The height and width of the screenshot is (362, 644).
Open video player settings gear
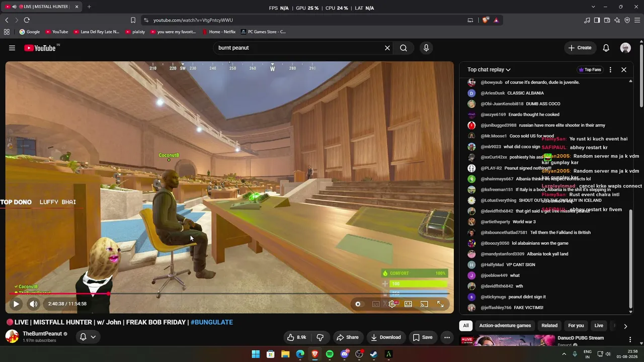coord(392,304)
